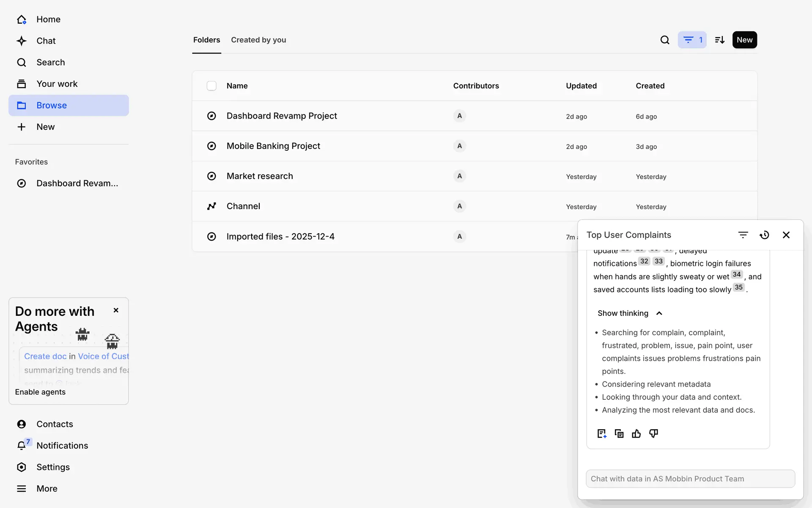Copy the chat response with copy icon
Screen dimensions: 812x508
click(619, 433)
